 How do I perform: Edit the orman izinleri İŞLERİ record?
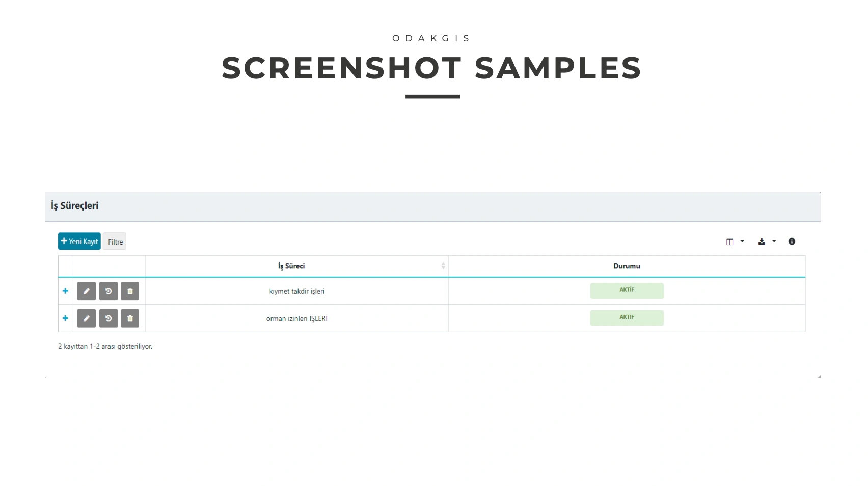86,318
